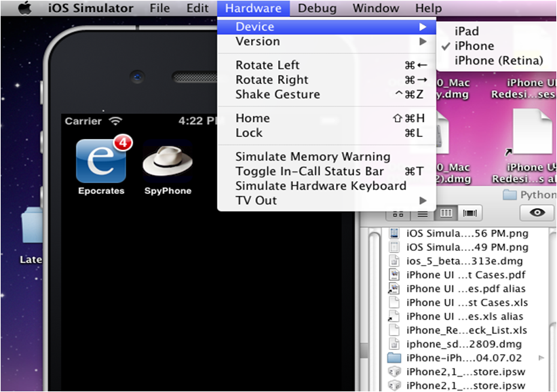Click the iPhone UI Redesi...s alias document icon
557x392 pixels.
coord(531,132)
